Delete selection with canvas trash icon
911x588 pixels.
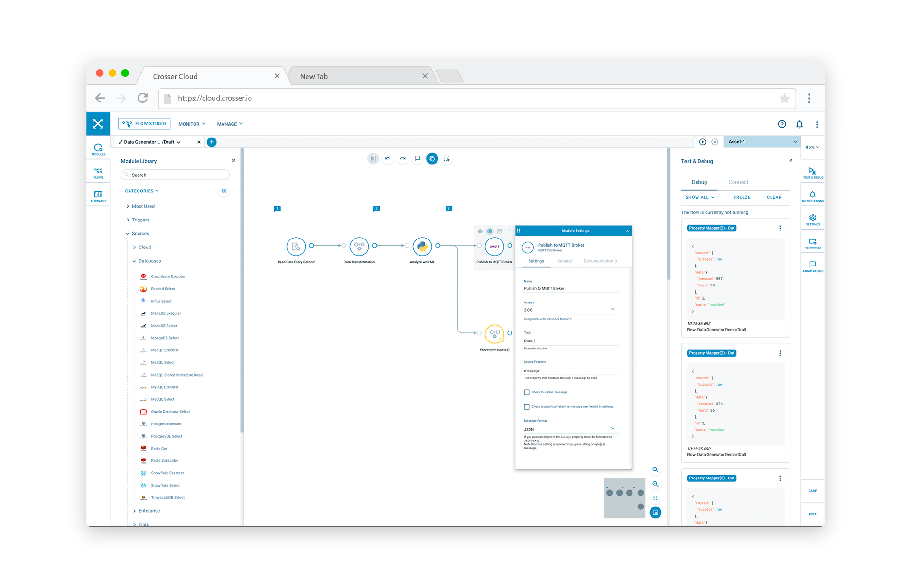coord(373,158)
